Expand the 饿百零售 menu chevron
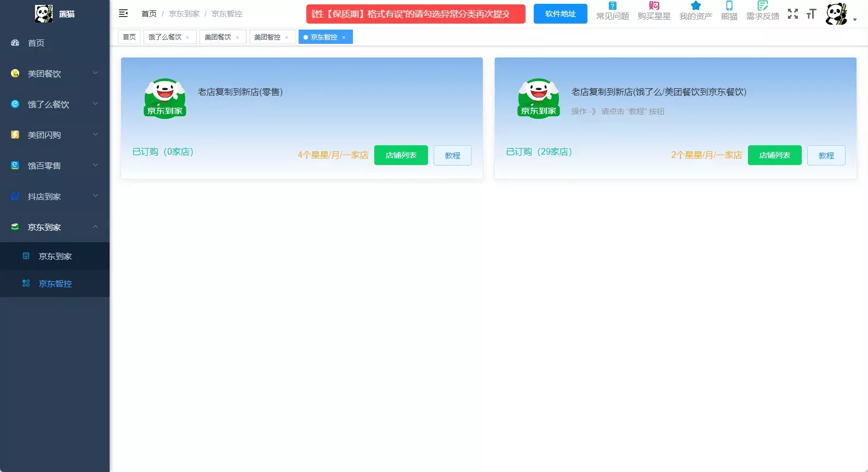The width and height of the screenshot is (868, 472). pos(95,165)
